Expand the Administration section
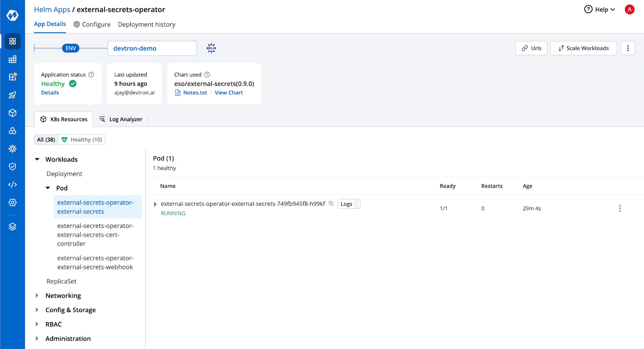The image size is (644, 349). click(37, 339)
